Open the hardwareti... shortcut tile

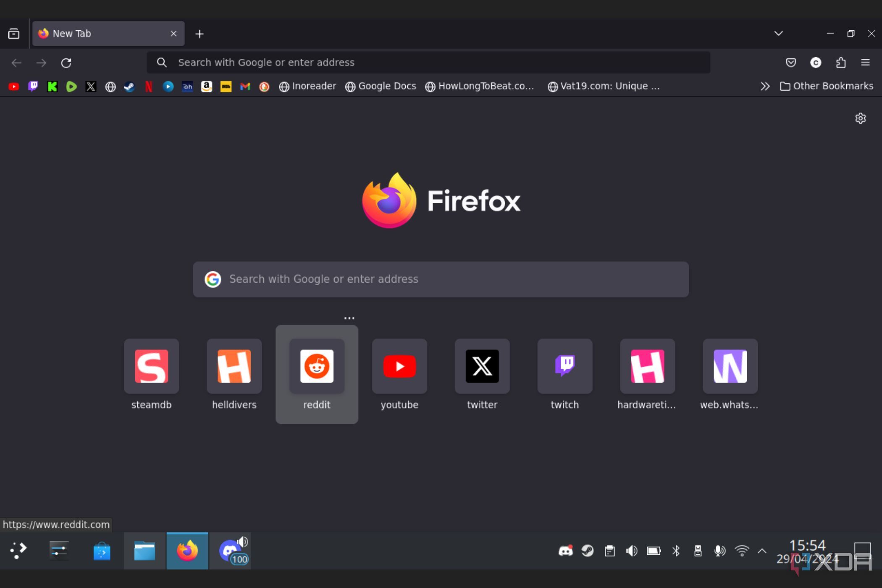(x=648, y=374)
